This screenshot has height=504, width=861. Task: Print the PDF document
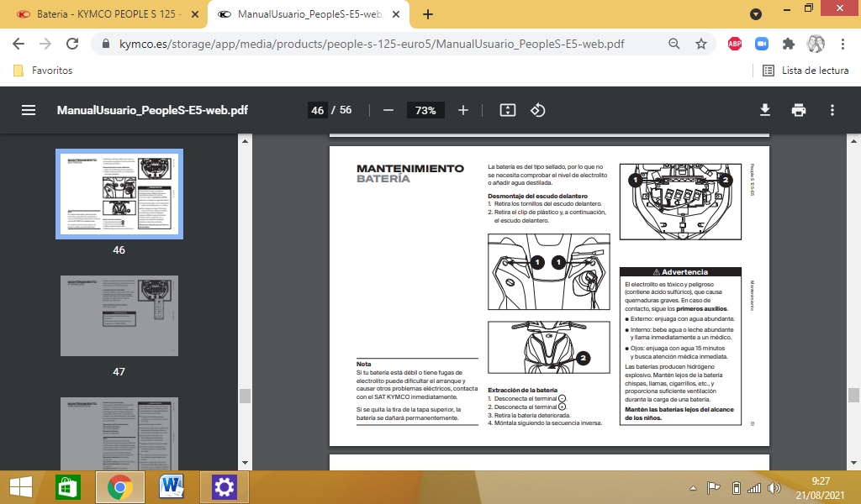click(x=799, y=110)
